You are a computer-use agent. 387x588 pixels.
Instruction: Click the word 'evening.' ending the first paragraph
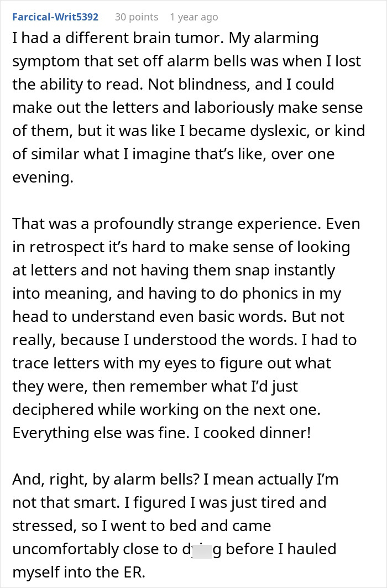point(43,177)
